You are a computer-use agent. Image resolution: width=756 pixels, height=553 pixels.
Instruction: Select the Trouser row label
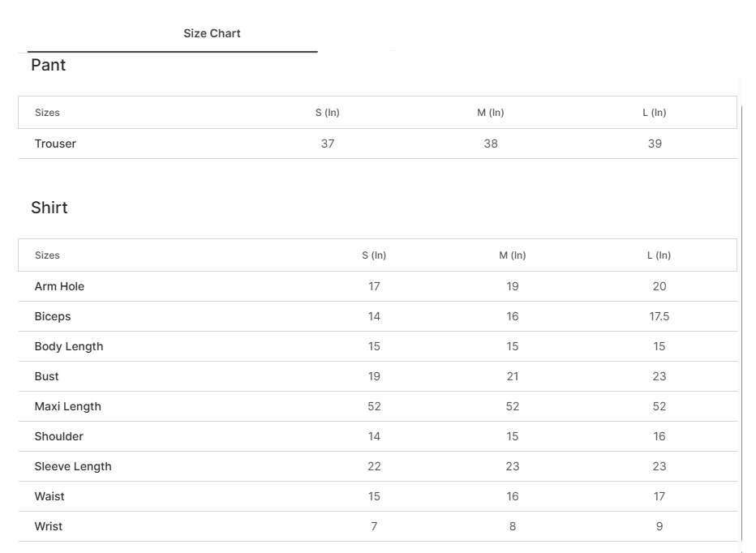pos(55,144)
